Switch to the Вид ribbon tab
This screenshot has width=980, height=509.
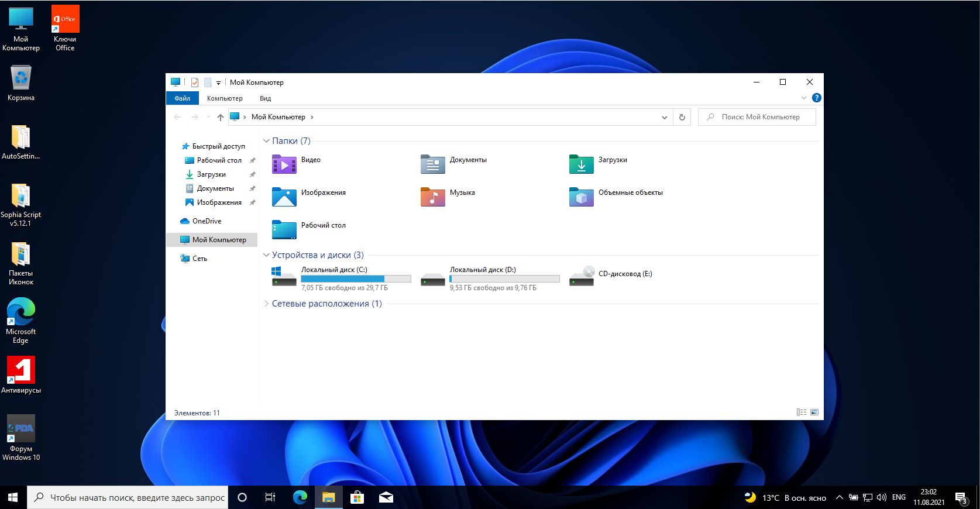pos(265,98)
